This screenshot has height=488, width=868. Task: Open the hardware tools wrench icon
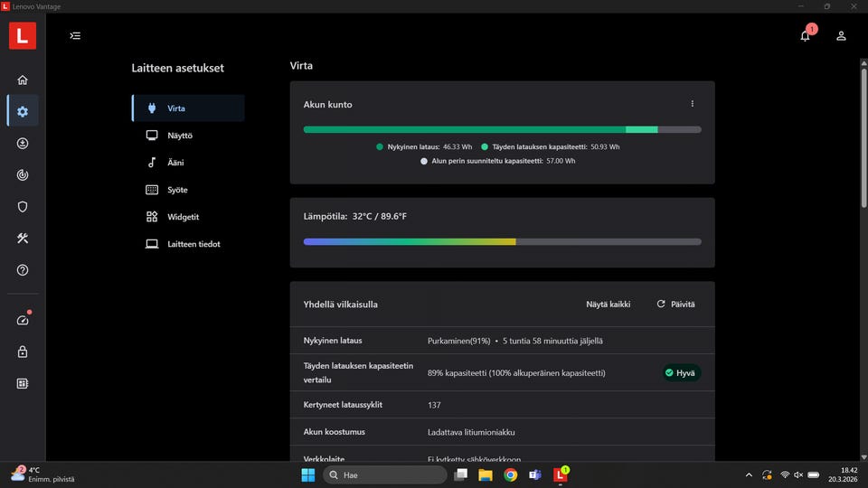23,239
